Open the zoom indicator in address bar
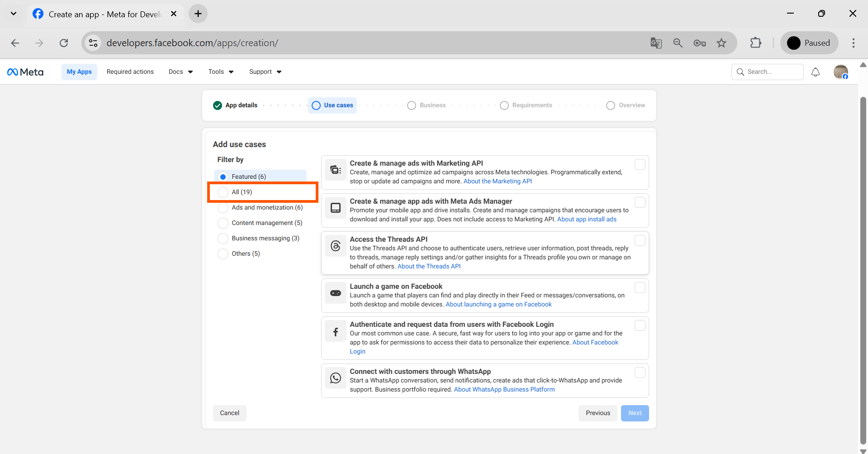The width and height of the screenshot is (868, 454). pos(678,43)
